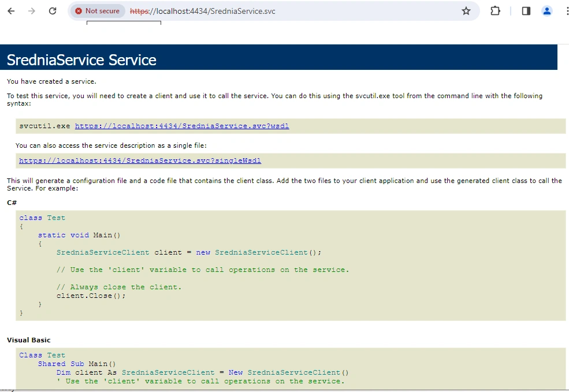Click the browser Forward arrow
This screenshot has height=392, width=569.
(32, 11)
